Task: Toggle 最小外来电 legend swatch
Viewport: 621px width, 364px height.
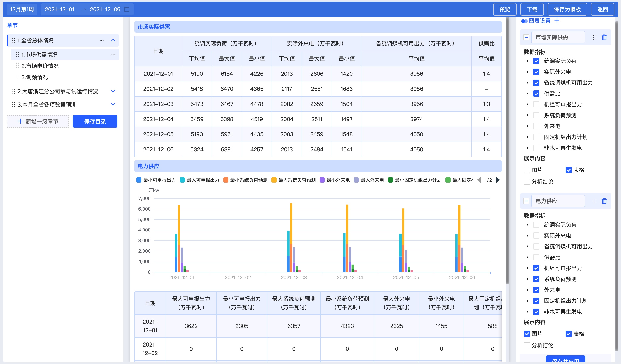Action: pyautogui.click(x=322, y=180)
